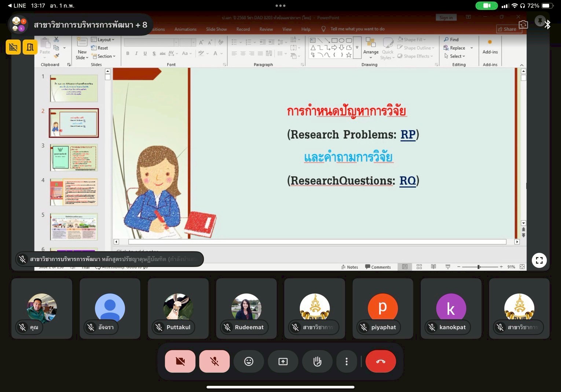Toggle the camera on

point(180,361)
